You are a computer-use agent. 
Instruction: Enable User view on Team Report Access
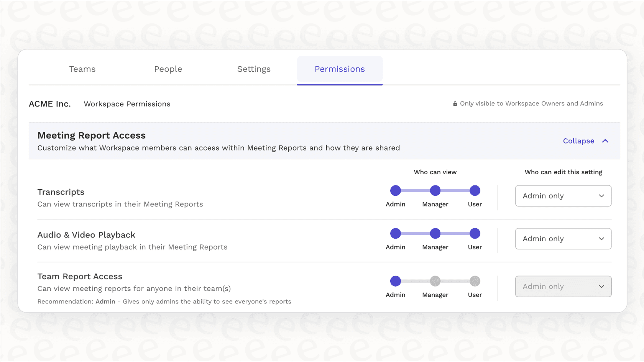pyautogui.click(x=475, y=281)
